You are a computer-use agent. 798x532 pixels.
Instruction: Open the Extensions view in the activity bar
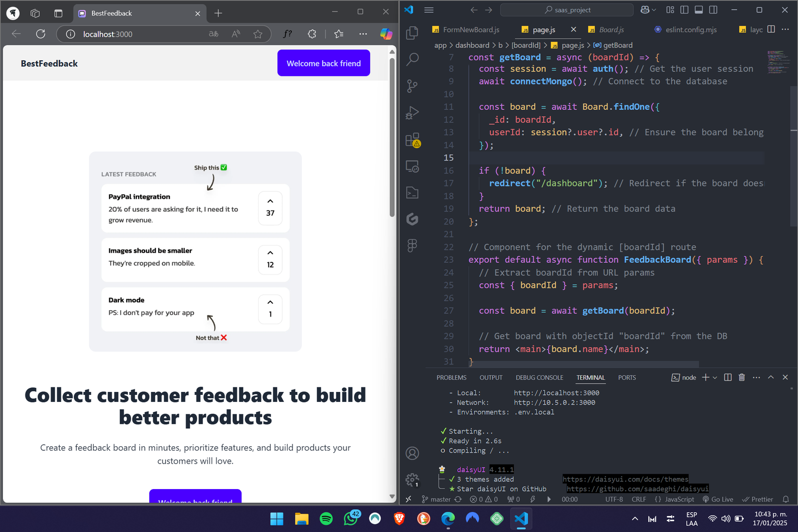(412, 140)
